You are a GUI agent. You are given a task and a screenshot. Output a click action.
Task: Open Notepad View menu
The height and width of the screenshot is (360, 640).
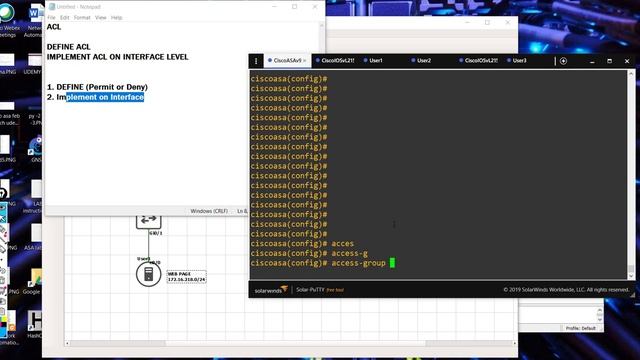pos(100,18)
